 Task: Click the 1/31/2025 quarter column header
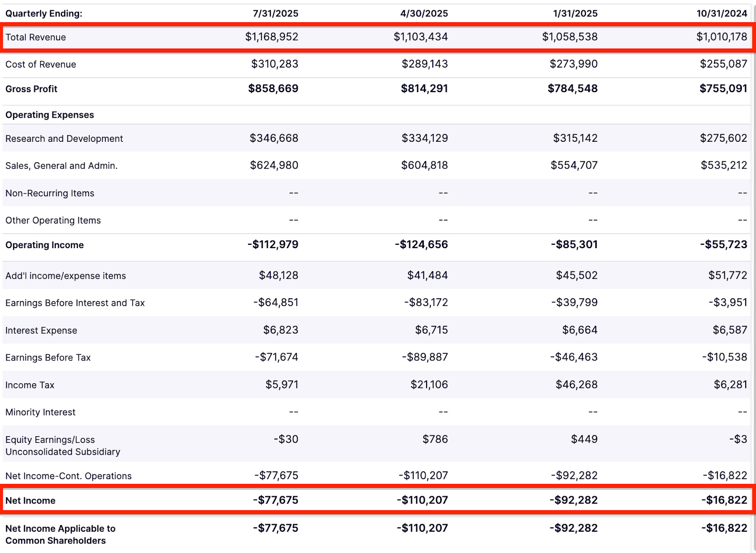click(576, 13)
